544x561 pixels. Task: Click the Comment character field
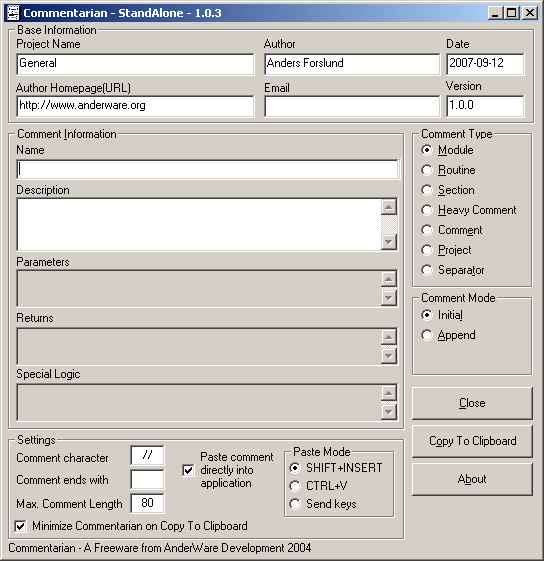[x=147, y=455]
